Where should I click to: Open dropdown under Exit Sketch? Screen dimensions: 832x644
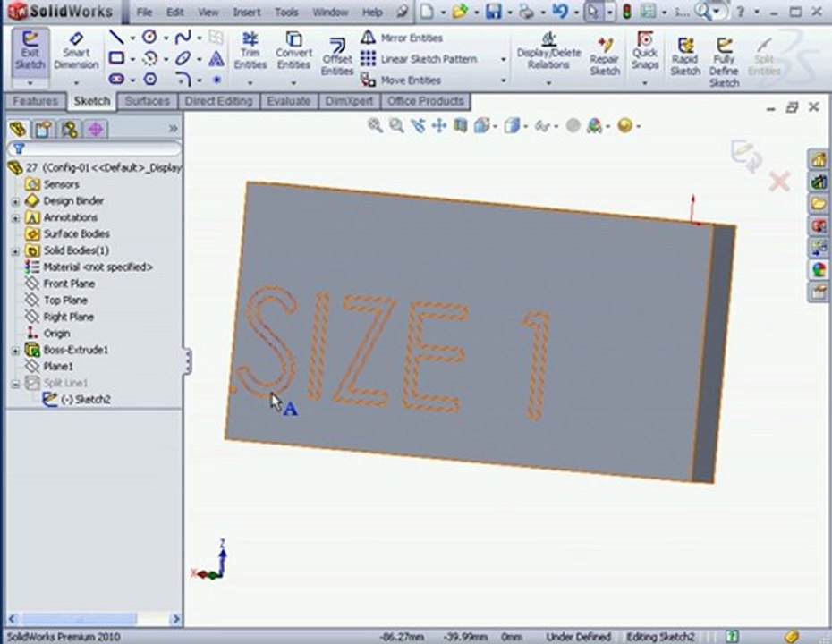(30, 83)
